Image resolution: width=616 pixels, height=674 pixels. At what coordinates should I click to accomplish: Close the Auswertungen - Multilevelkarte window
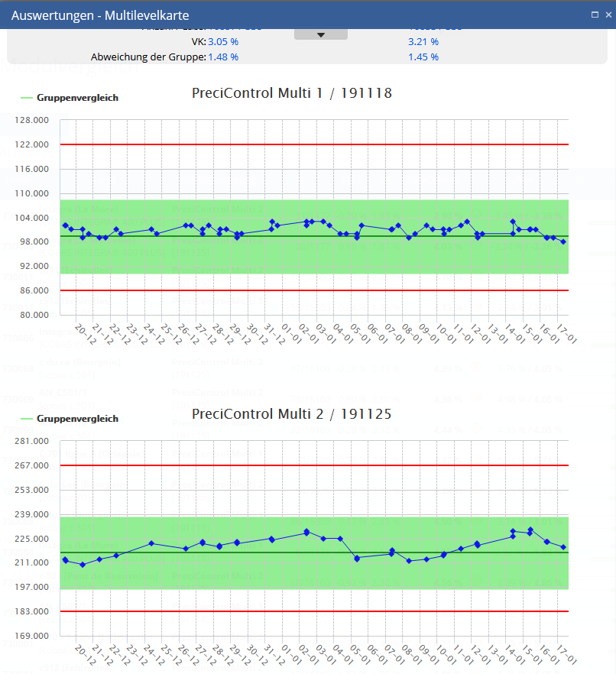pyautogui.click(x=608, y=15)
